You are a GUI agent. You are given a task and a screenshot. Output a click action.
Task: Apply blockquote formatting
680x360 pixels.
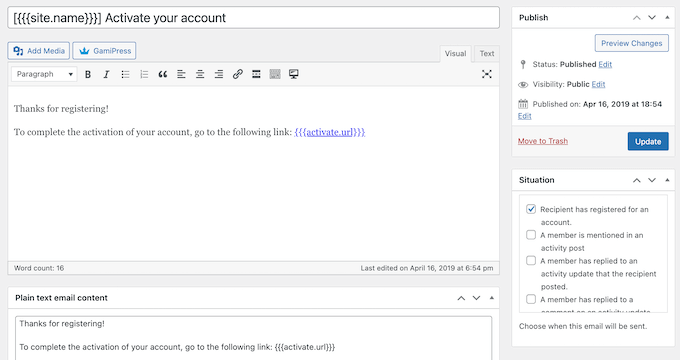(x=163, y=74)
